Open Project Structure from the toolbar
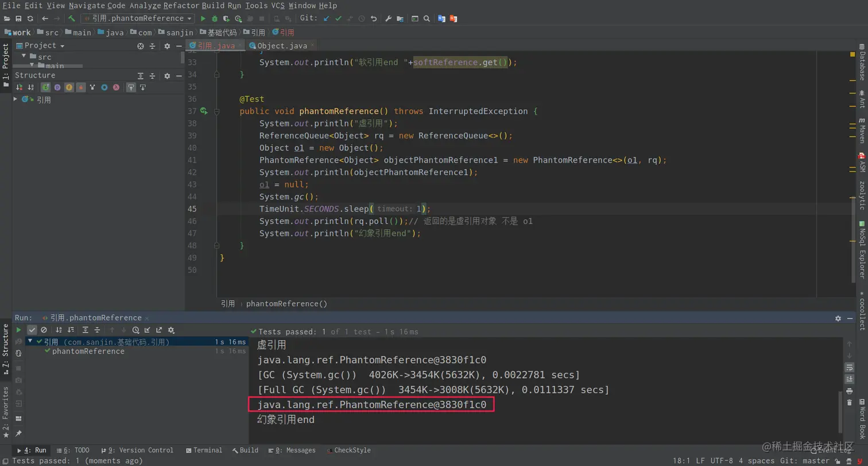868x466 pixels. pos(400,19)
